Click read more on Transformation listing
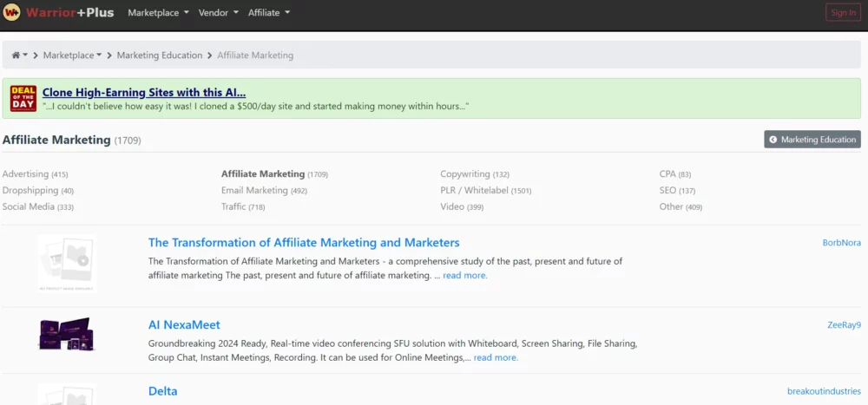This screenshot has height=405, width=868. tap(465, 275)
